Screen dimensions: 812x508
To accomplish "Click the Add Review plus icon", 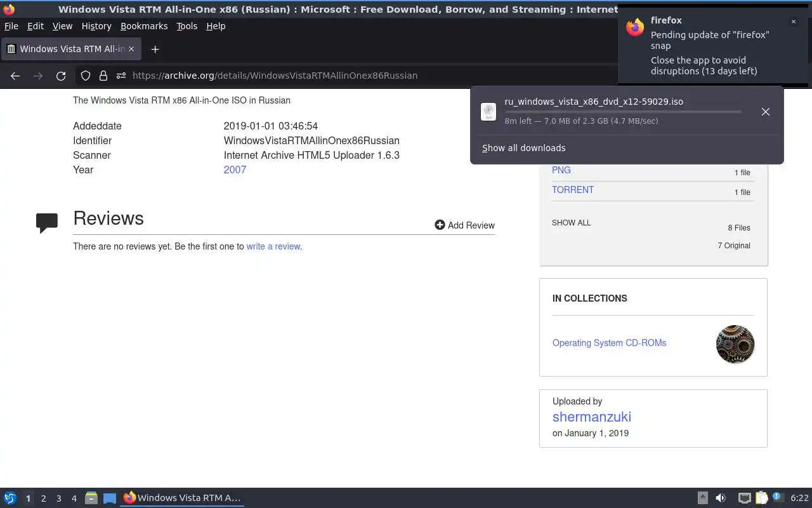I will [440, 225].
